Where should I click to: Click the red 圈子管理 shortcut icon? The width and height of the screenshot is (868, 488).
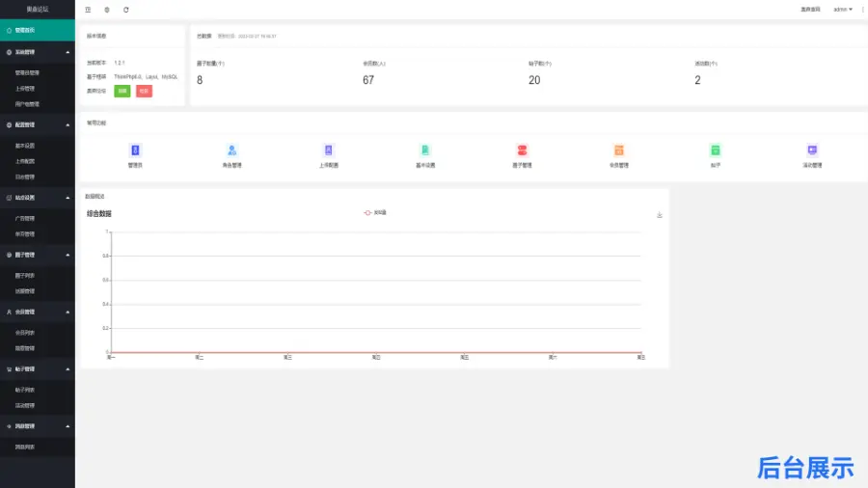click(522, 150)
